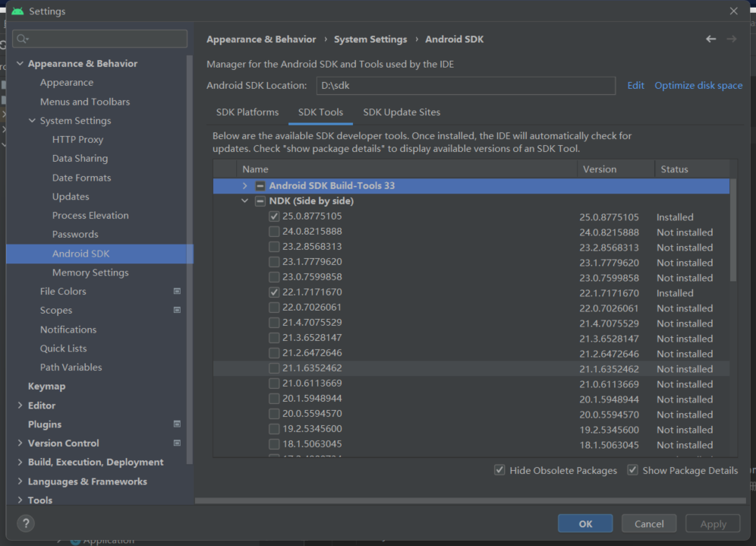
Task: Click the Apply button
Action: 713,523
